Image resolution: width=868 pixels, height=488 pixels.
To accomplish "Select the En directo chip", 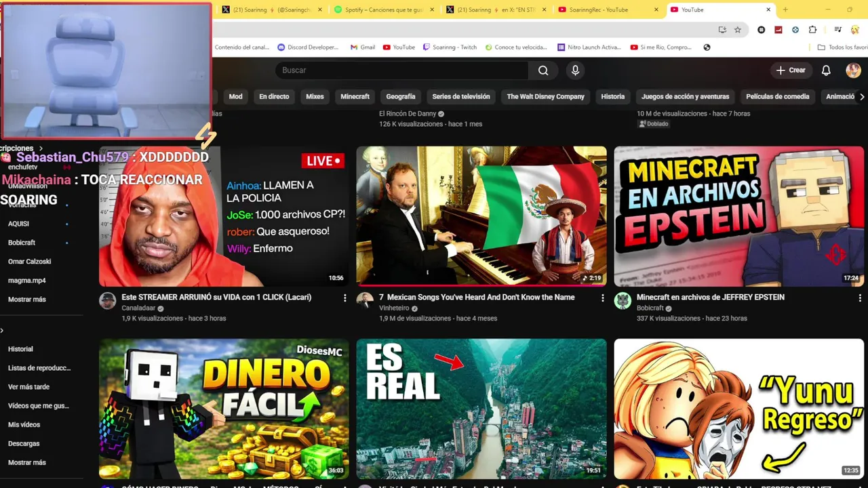I will point(274,97).
